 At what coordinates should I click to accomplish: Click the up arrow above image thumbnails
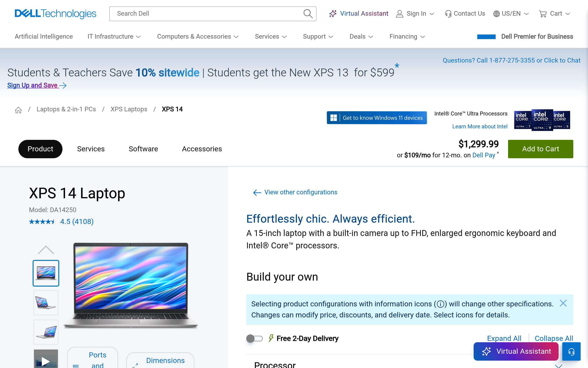click(46, 250)
